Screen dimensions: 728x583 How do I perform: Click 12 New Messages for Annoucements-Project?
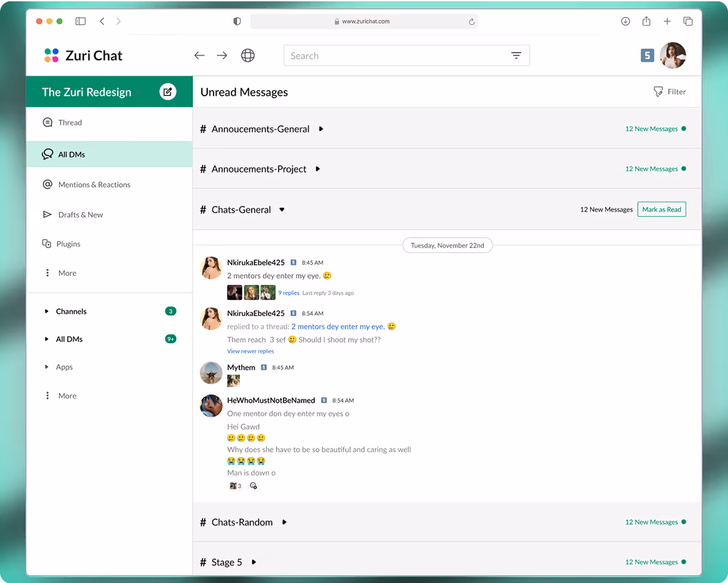coord(655,168)
